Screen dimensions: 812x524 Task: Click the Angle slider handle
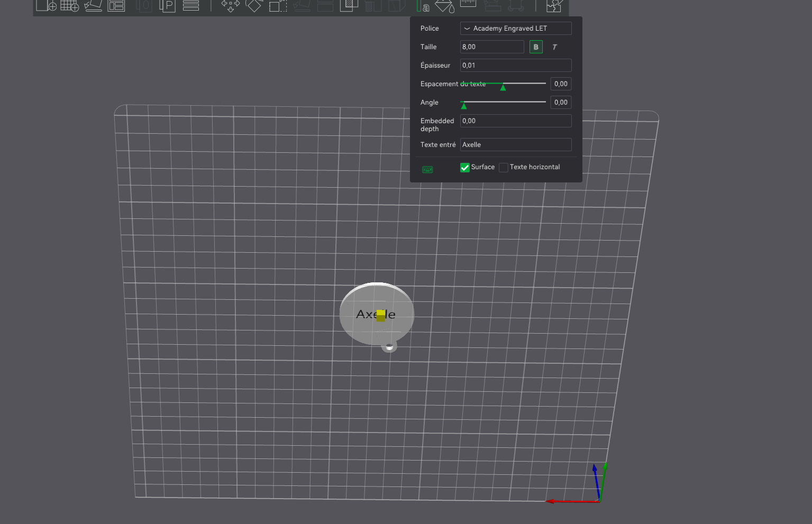tap(464, 106)
